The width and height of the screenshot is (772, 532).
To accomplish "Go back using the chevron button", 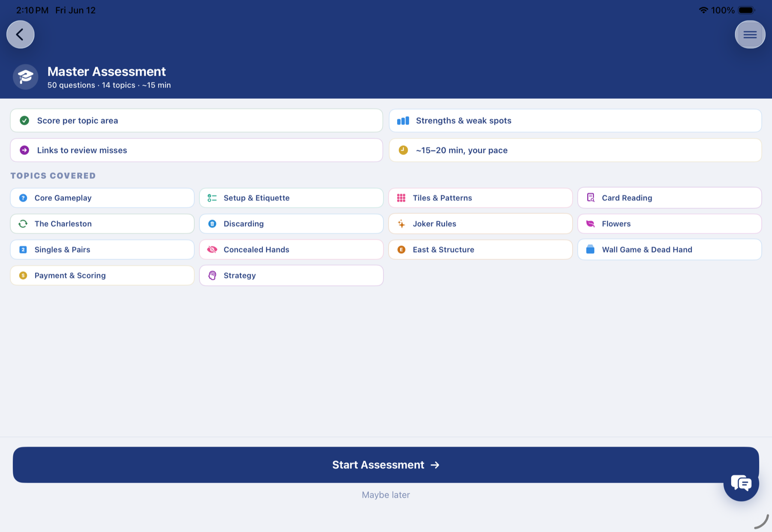I will click(x=20, y=34).
